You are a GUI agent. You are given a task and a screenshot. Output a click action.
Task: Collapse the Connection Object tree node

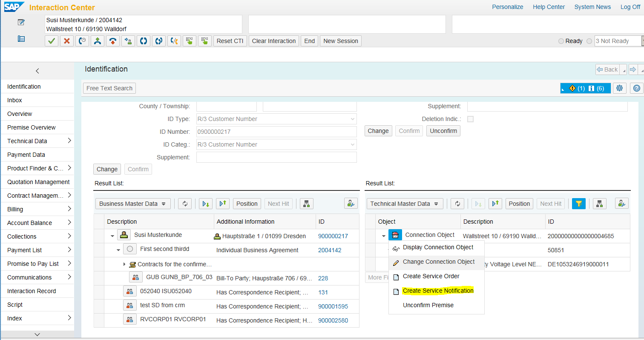pyautogui.click(x=384, y=236)
